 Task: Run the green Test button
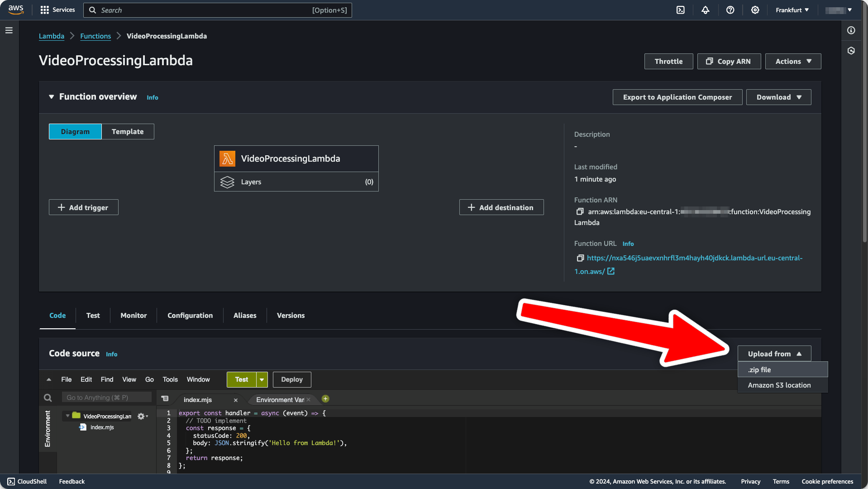coord(241,380)
